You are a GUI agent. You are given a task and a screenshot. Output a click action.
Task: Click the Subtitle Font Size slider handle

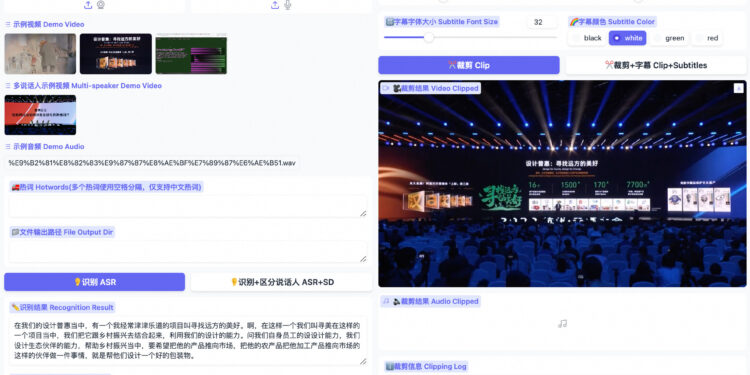(429, 37)
